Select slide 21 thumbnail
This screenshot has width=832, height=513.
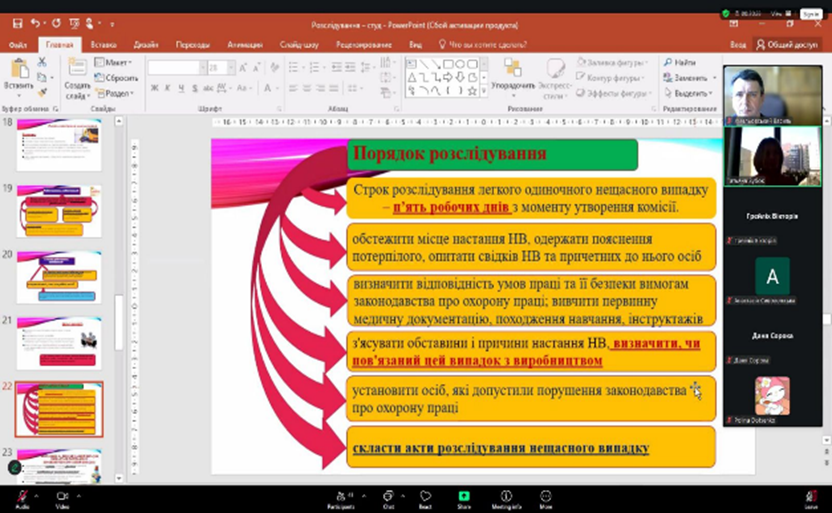pyautogui.click(x=59, y=343)
